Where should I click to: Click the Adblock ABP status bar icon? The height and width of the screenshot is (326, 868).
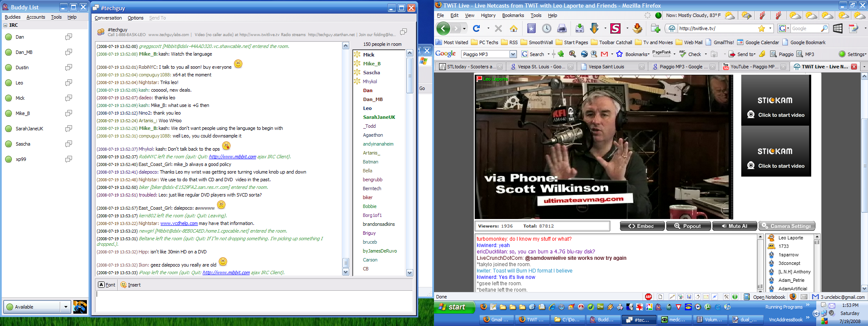[648, 297]
